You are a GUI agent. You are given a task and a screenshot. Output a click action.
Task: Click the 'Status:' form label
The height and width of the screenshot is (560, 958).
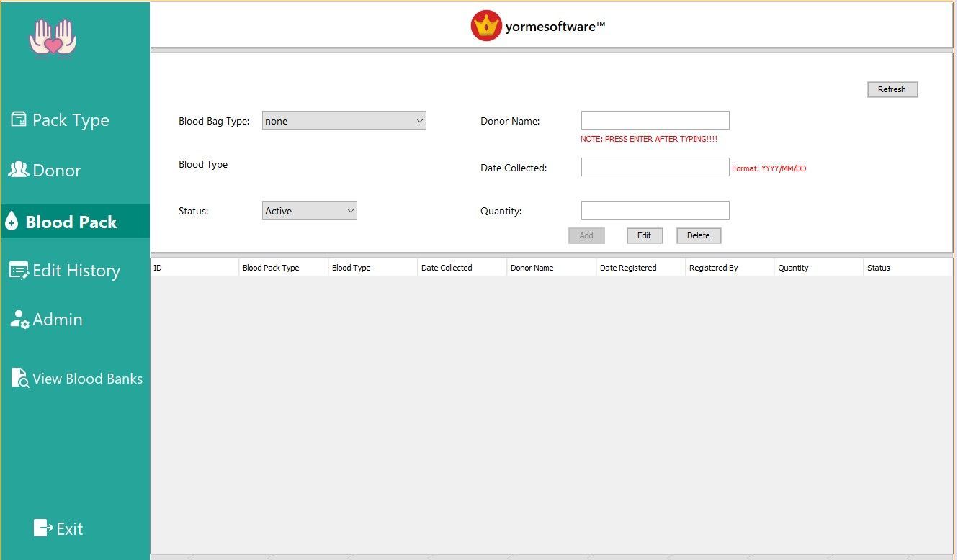(x=194, y=211)
